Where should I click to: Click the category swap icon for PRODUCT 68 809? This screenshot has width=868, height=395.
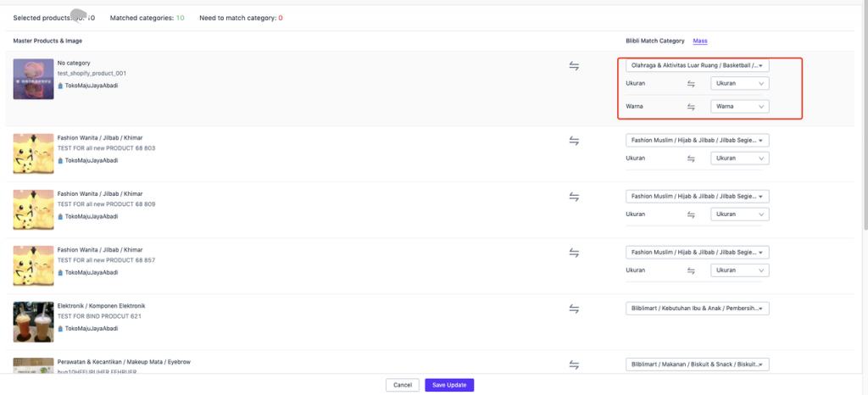(x=574, y=197)
